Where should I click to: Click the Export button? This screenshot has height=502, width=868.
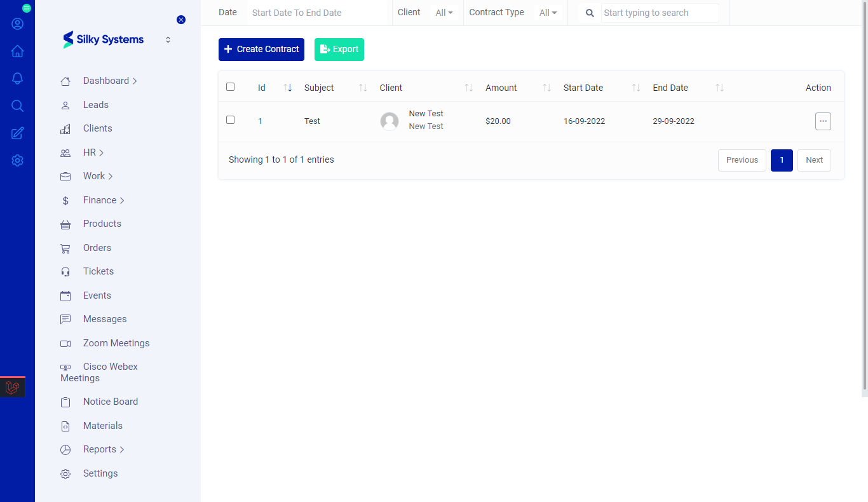click(339, 50)
